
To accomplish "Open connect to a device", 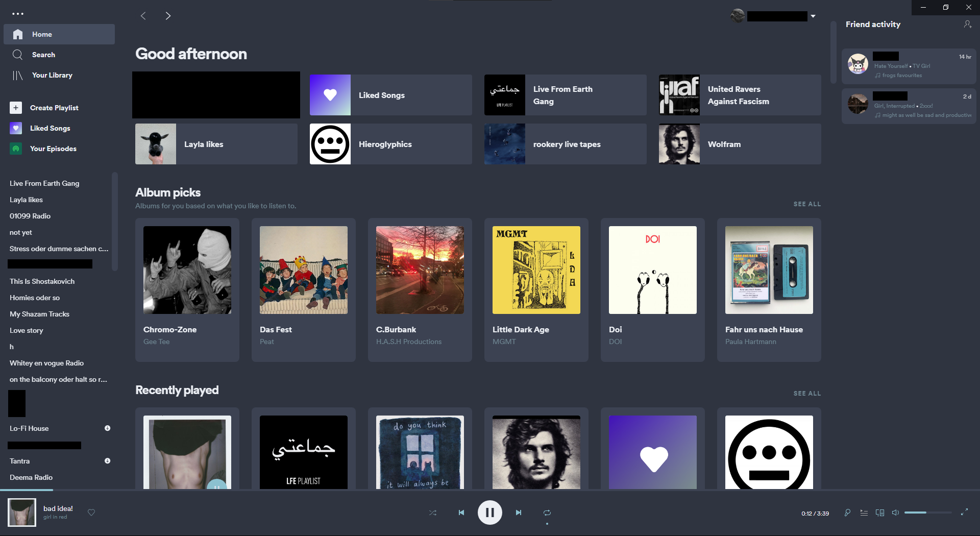I will click(880, 513).
